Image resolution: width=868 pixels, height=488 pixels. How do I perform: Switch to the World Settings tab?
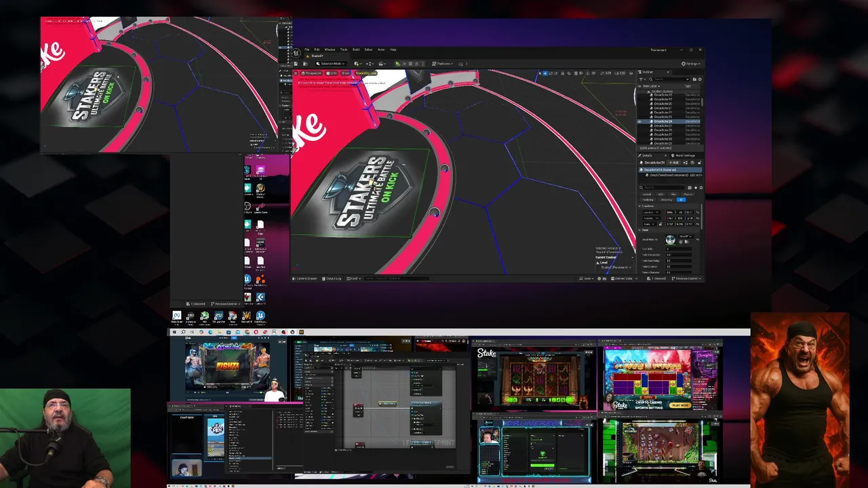[x=683, y=155]
